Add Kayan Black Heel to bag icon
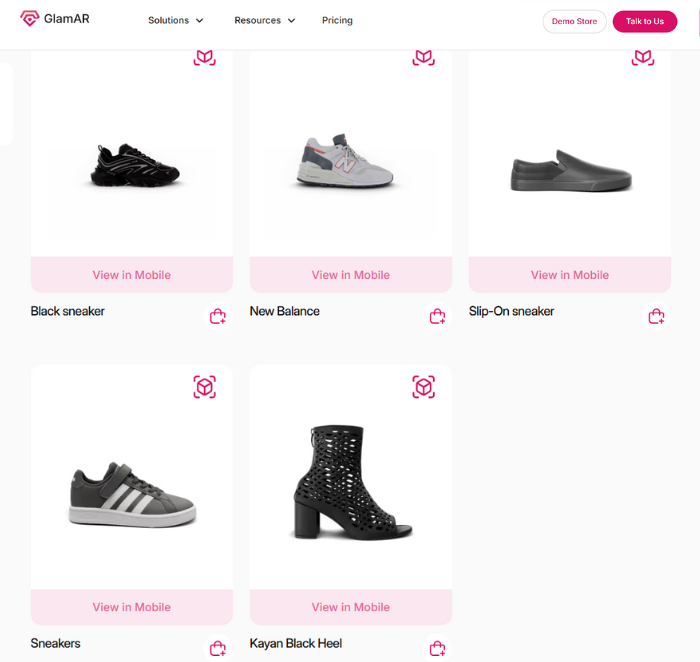 click(x=437, y=649)
